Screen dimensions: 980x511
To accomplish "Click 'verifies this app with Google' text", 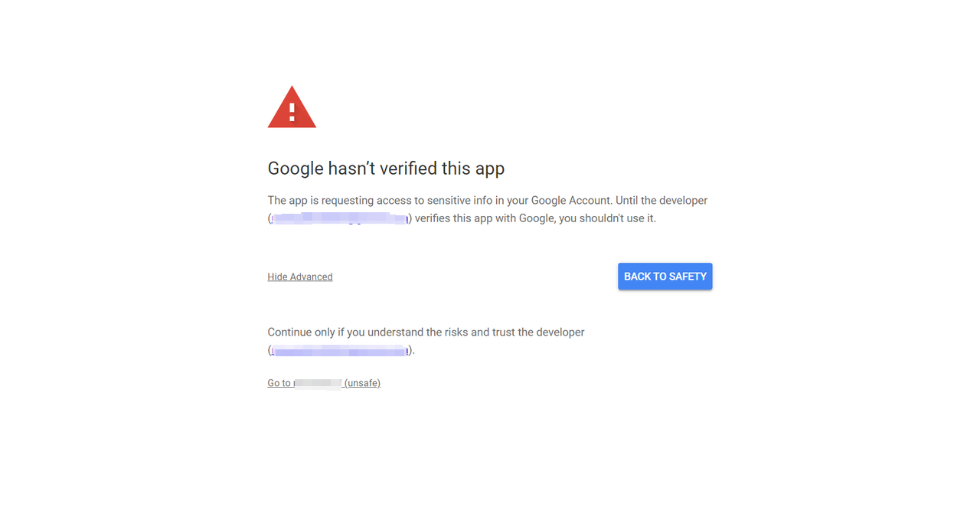I will (485, 218).
